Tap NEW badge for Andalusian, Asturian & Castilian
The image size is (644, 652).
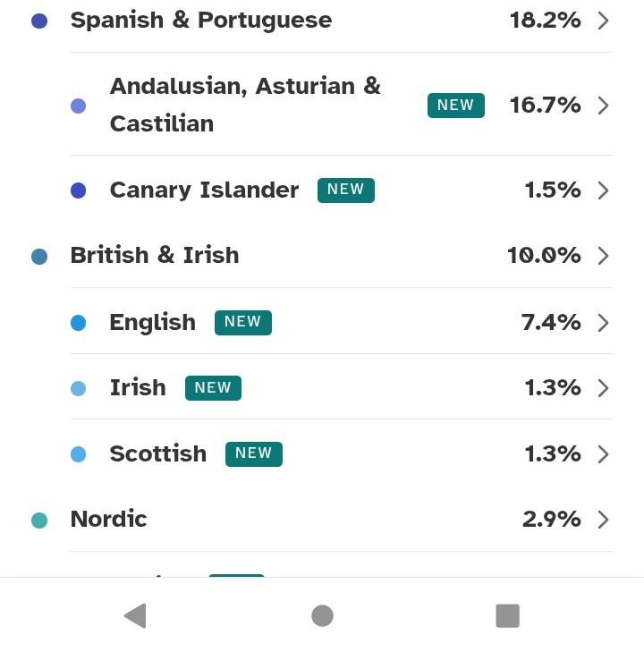click(x=455, y=105)
